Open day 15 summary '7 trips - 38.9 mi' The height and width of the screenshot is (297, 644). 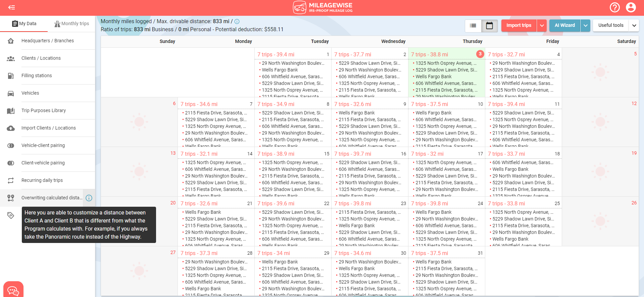click(x=276, y=154)
